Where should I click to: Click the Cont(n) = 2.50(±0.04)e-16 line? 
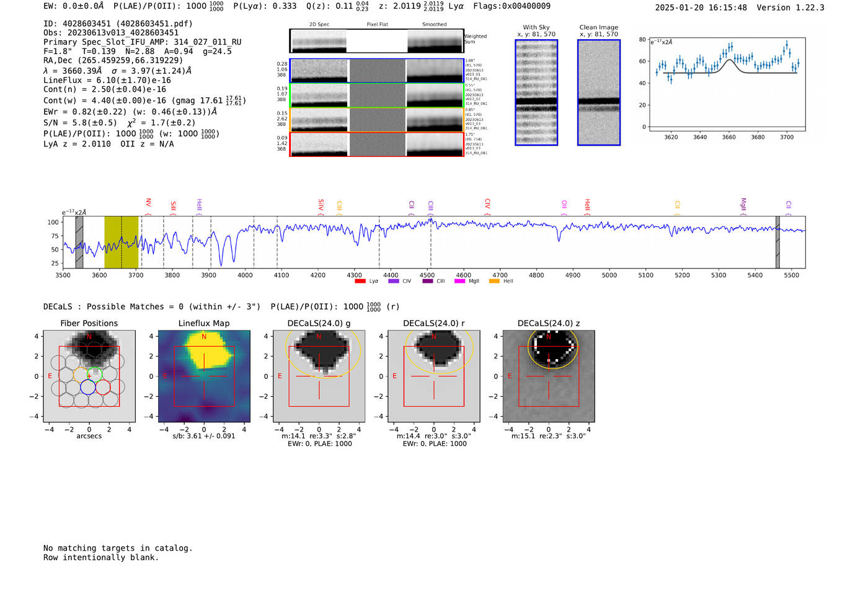[105, 89]
